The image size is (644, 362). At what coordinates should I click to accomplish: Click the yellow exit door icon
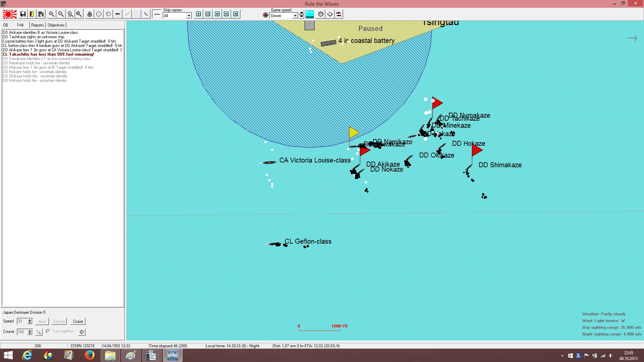click(x=32, y=14)
